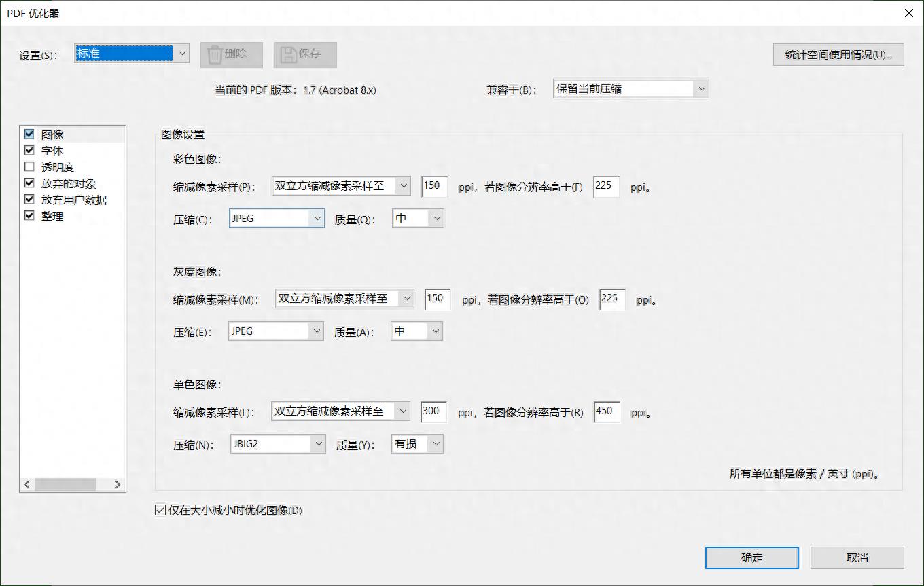Select the 放弃的对象 panel in list
The height and width of the screenshot is (586, 924).
point(69,183)
